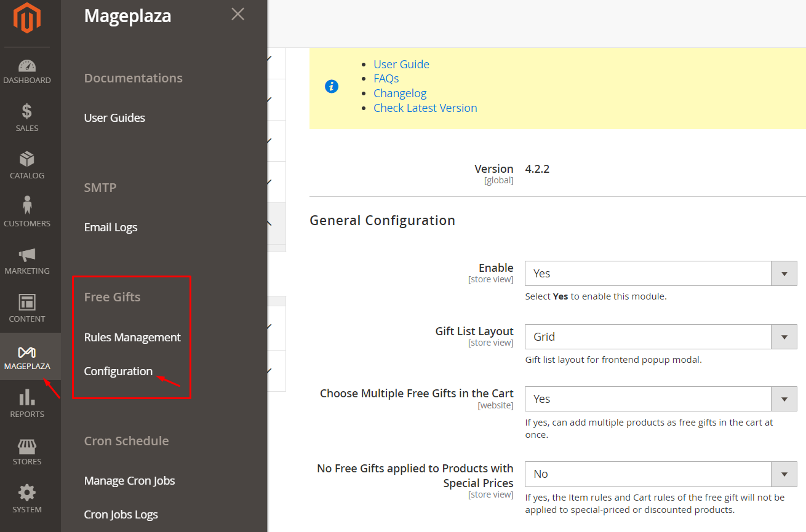Screen dimensions: 806x532
Task: Select Rules Management under Free Gifts
Action: (x=132, y=338)
